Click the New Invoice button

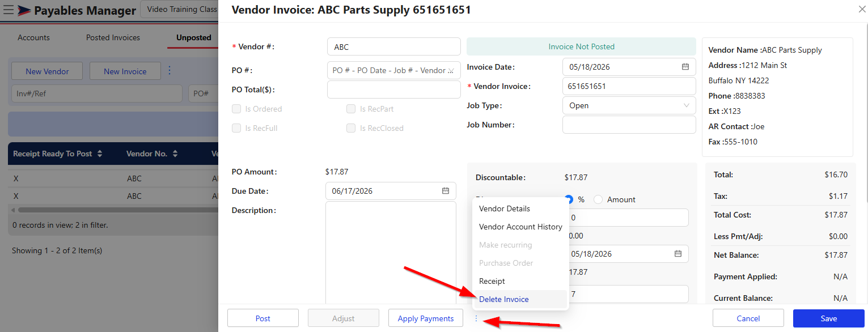click(x=125, y=71)
